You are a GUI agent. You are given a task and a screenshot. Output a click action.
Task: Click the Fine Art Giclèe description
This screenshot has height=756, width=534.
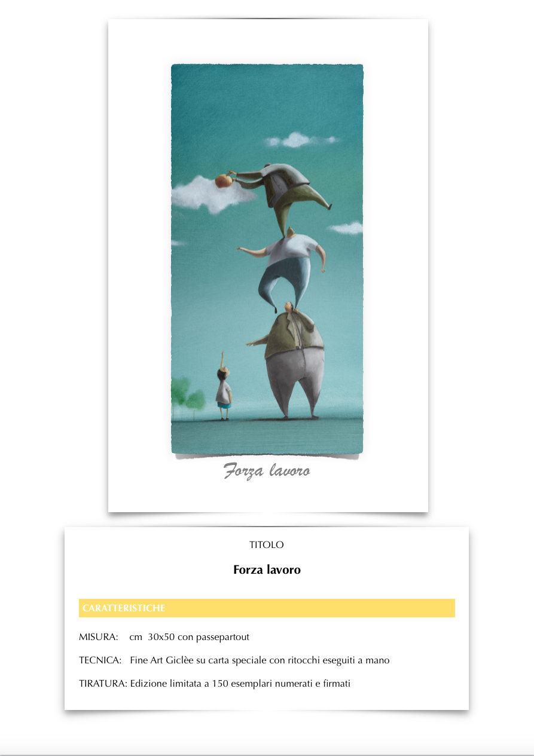[x=260, y=660]
